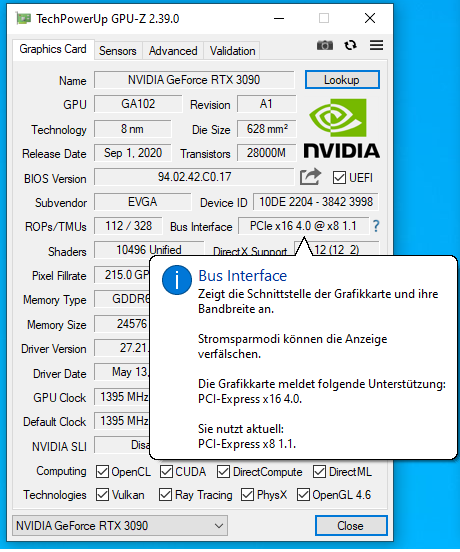This screenshot has width=460, height=552.
Task: Take a screenshot with the camera icon
Action: [x=324, y=45]
